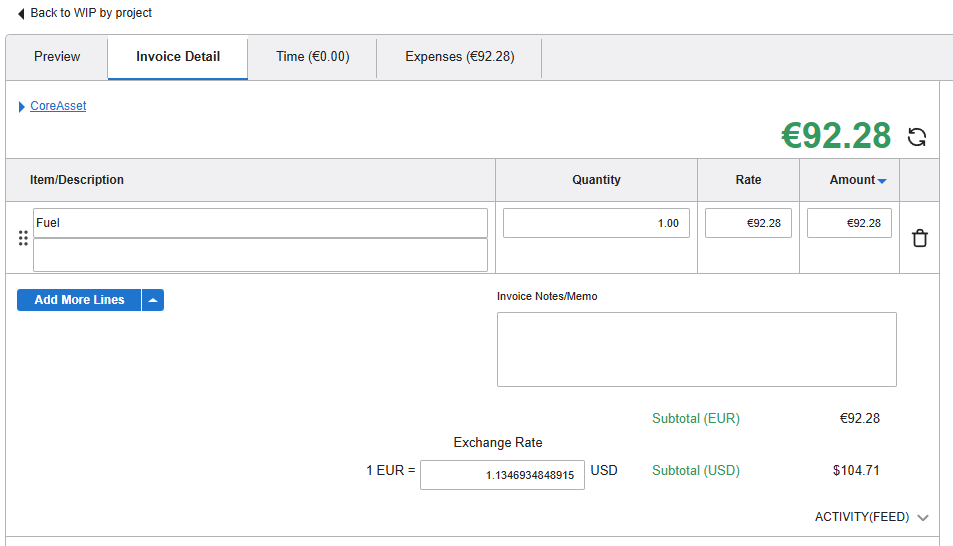Click the refresh invoice total icon
The image size is (953, 546).
point(917,137)
